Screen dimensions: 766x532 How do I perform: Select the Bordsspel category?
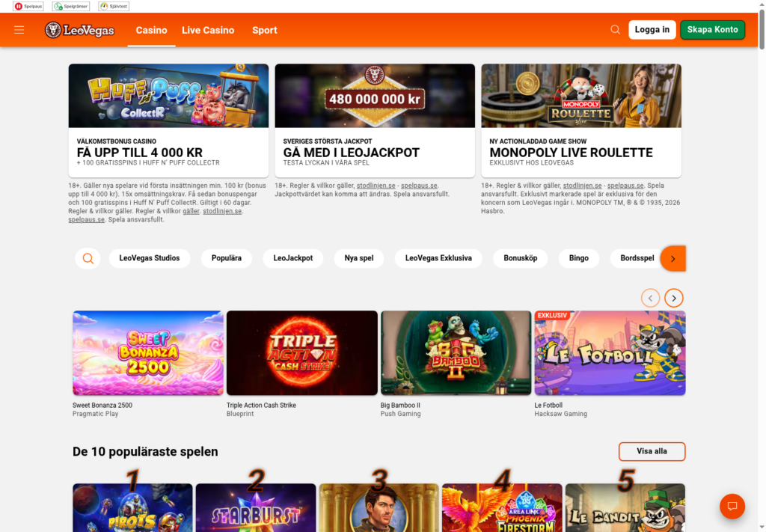click(637, 258)
